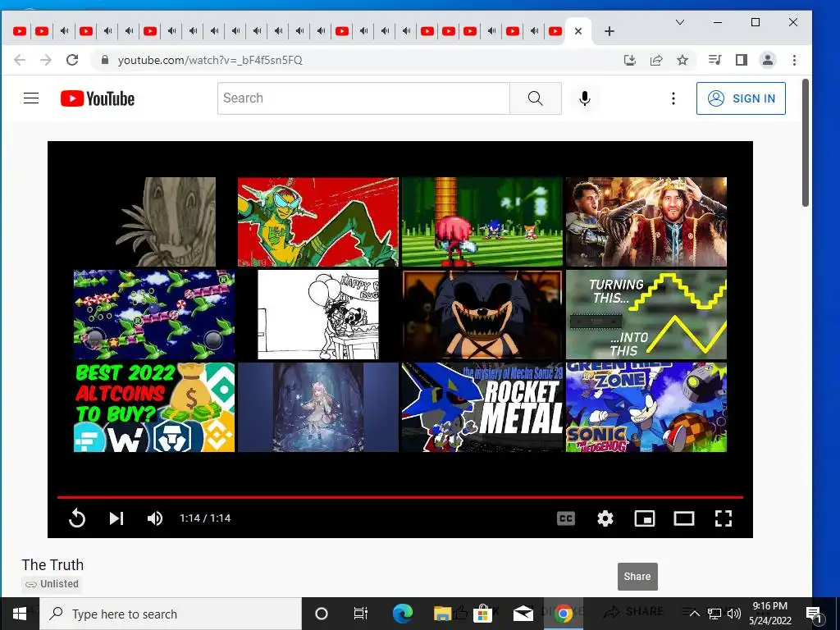840x630 pixels.
Task: Click the taskbar Type here to search box
Action: click(x=171, y=614)
